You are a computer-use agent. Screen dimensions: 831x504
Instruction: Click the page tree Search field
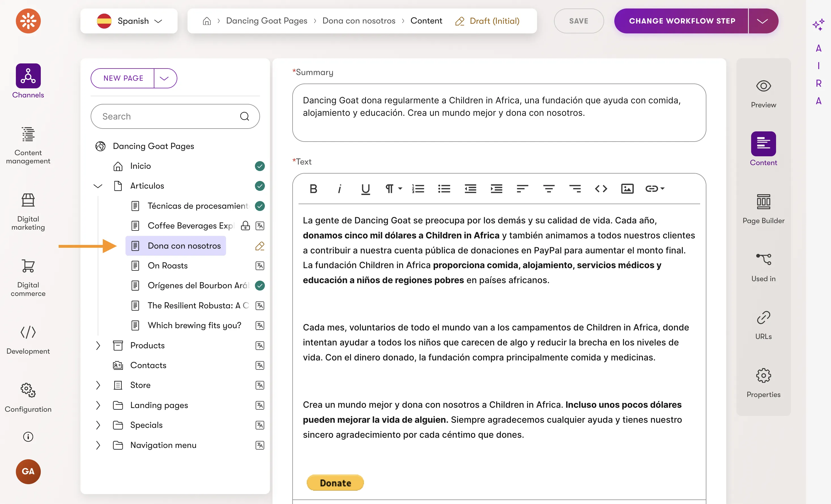point(175,116)
